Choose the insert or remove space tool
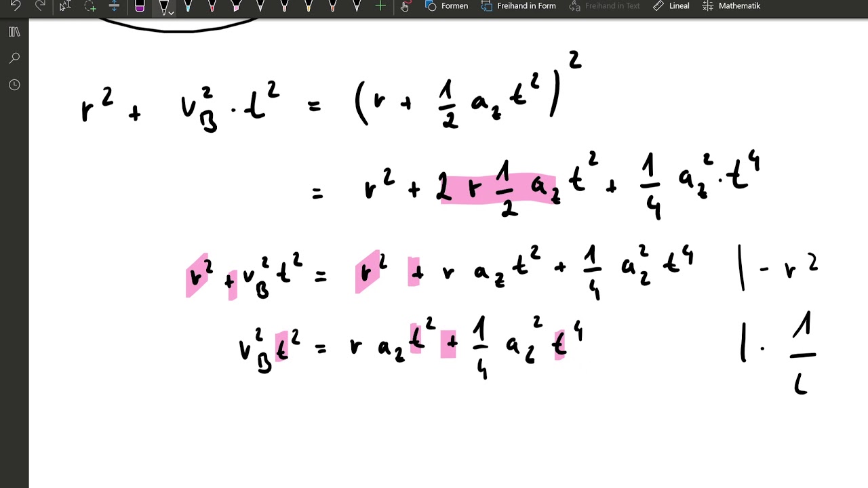Screen dimensions: 868x488 (x=114, y=5)
